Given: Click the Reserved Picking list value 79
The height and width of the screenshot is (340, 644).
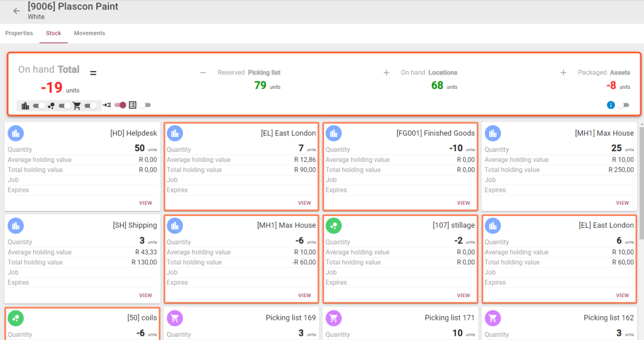Looking at the screenshot, I should (x=260, y=86).
